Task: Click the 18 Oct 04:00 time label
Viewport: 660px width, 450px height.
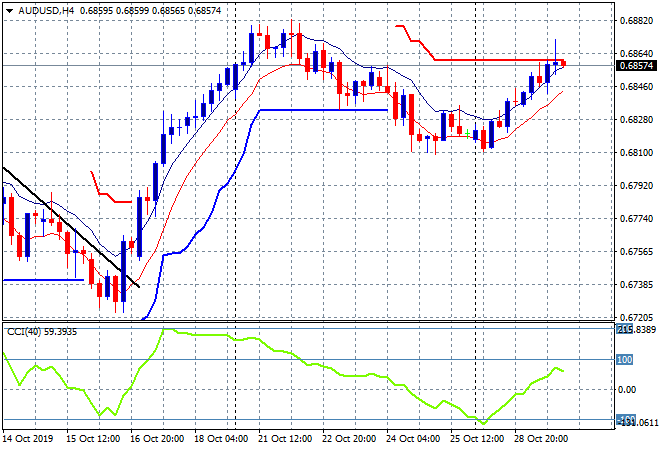Action: [x=221, y=439]
